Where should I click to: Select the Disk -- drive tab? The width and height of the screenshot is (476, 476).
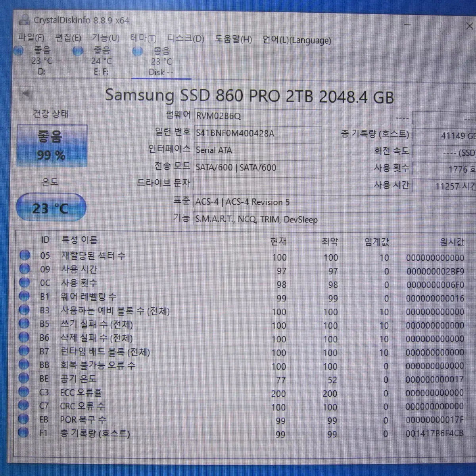[x=161, y=61]
